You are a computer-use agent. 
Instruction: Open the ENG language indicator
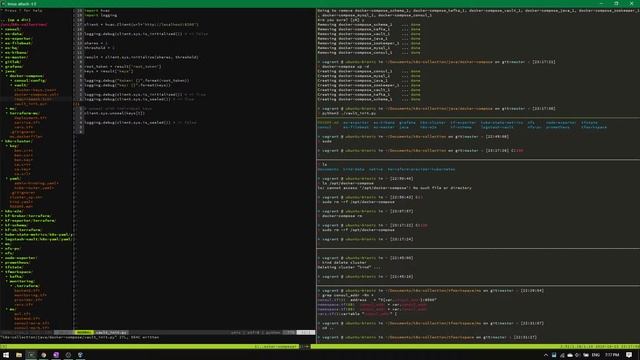596,355
